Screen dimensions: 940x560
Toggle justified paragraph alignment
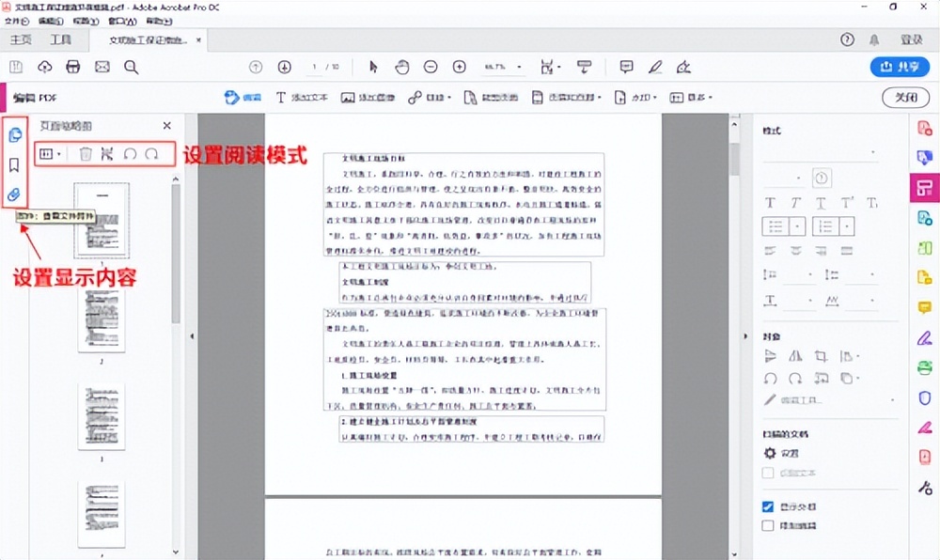pyautogui.click(x=847, y=250)
